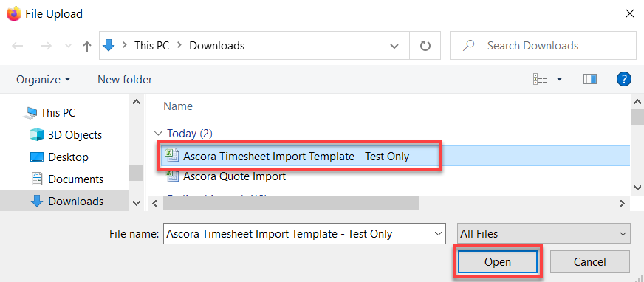Open the recent locations dropdown arrow
644x282 pixels.
[69, 46]
